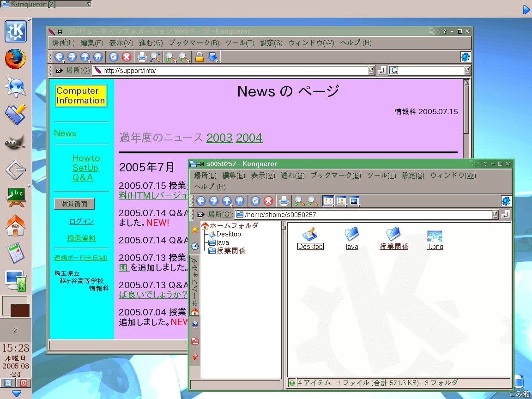
Task: Open GIMP from the left panel
Action: point(15,142)
